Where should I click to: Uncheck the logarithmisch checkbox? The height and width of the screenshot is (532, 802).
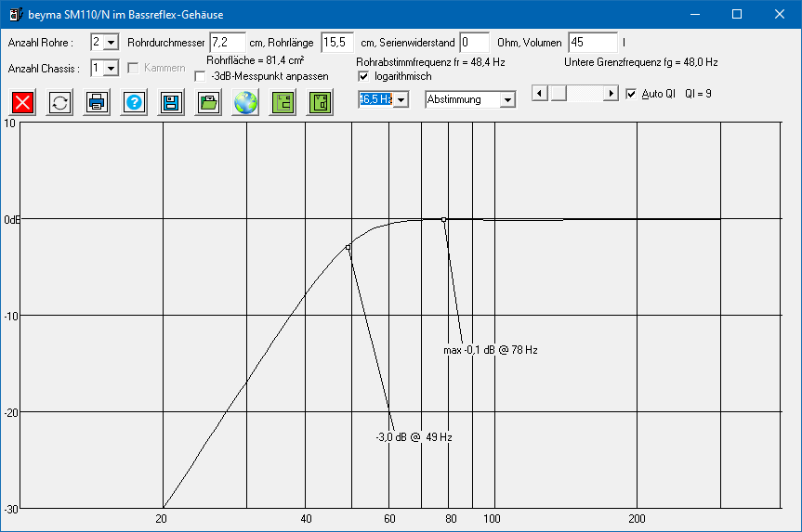(363, 76)
